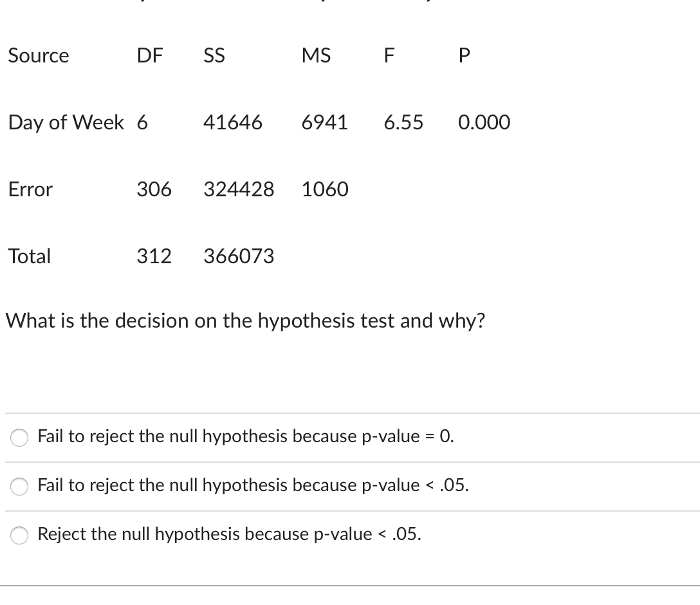Click the error mean square value 1060
Image resolution: width=700 pixels, height=605 pixels.
click(x=325, y=189)
